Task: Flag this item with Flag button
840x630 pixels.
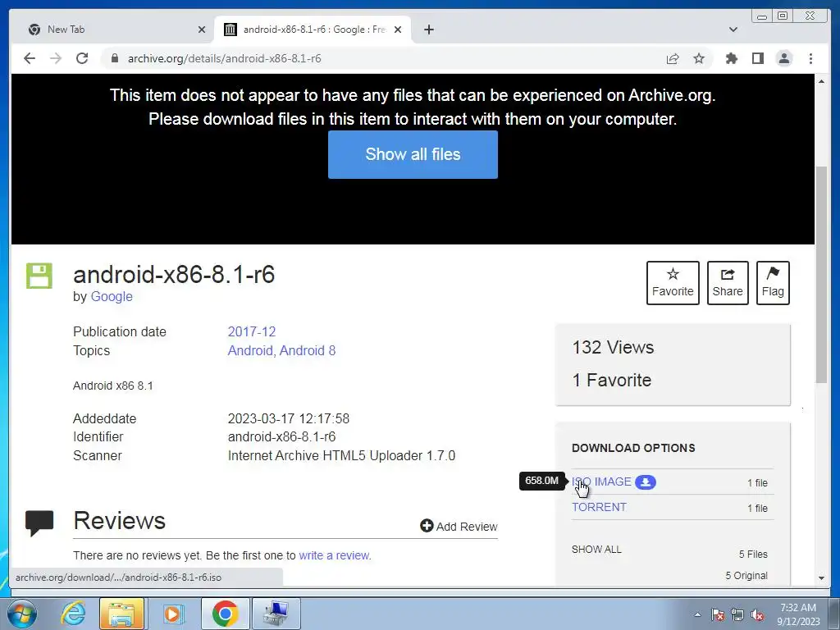Action: click(773, 283)
